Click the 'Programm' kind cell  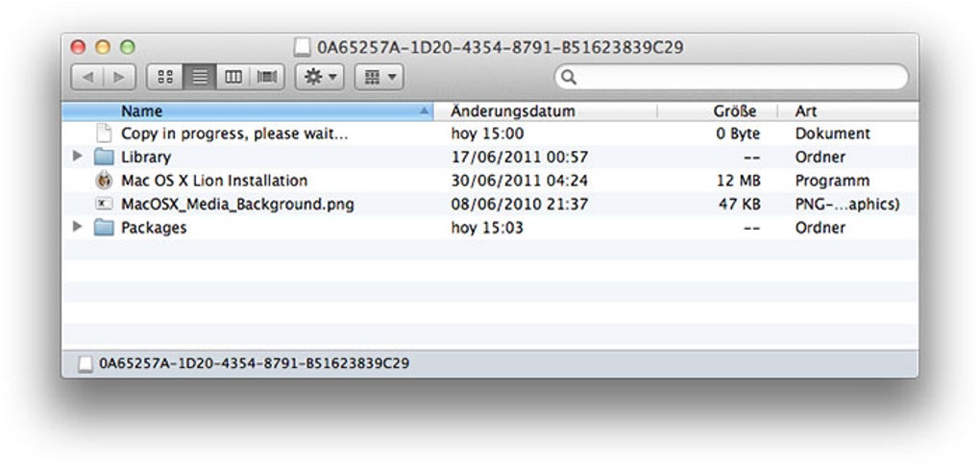point(832,181)
